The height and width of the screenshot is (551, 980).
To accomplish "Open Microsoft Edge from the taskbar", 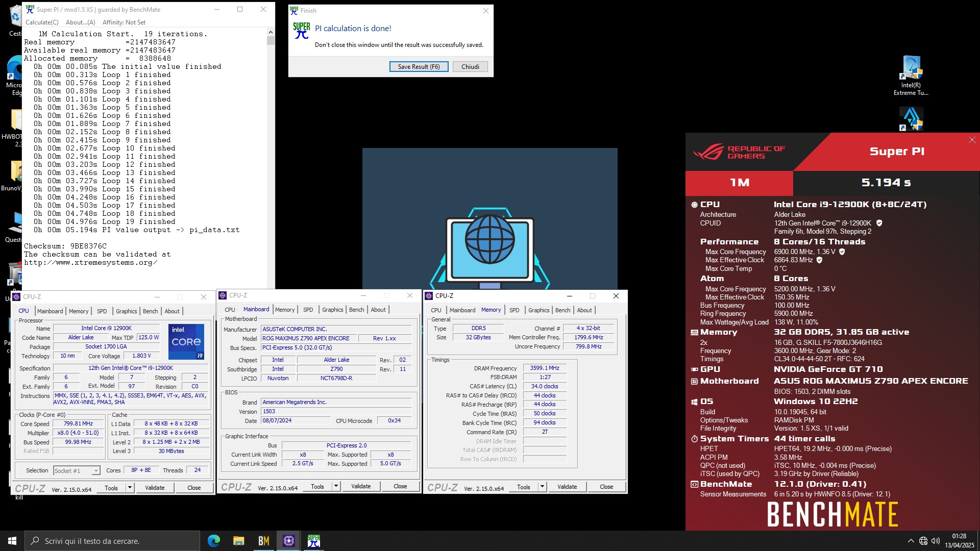I will coord(213,541).
